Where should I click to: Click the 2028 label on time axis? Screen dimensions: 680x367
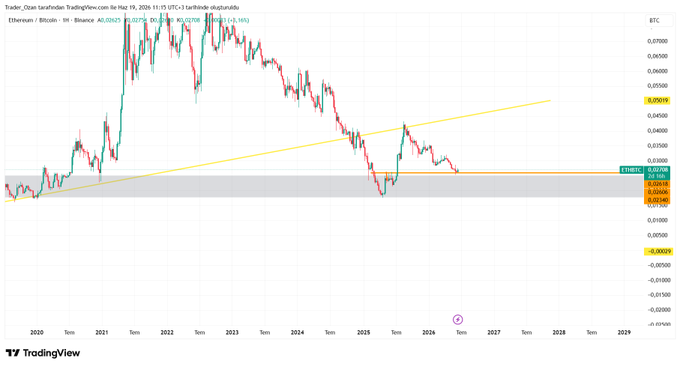(x=559, y=333)
